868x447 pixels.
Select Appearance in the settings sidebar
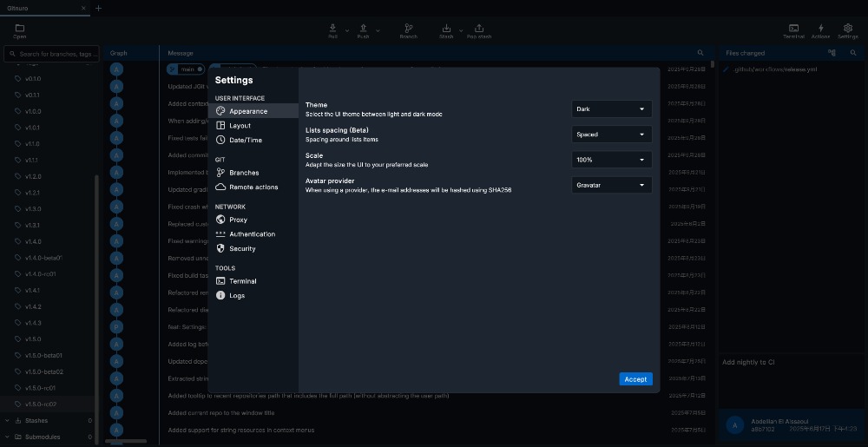point(247,111)
